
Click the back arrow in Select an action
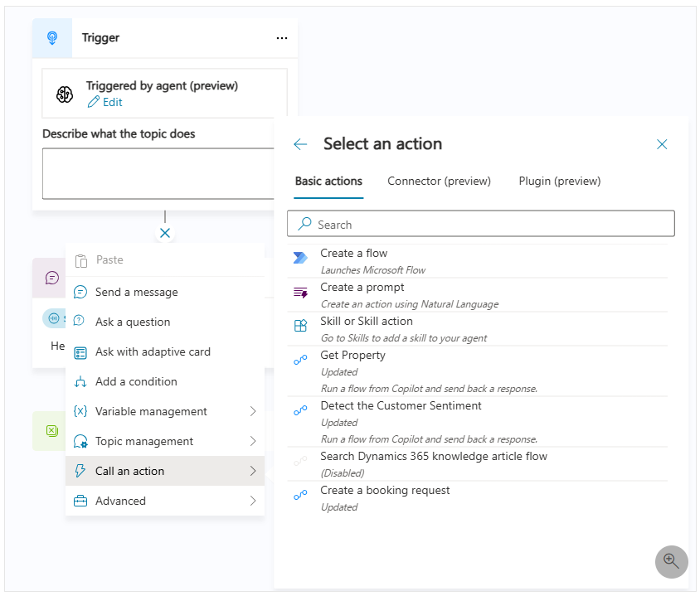tap(300, 144)
